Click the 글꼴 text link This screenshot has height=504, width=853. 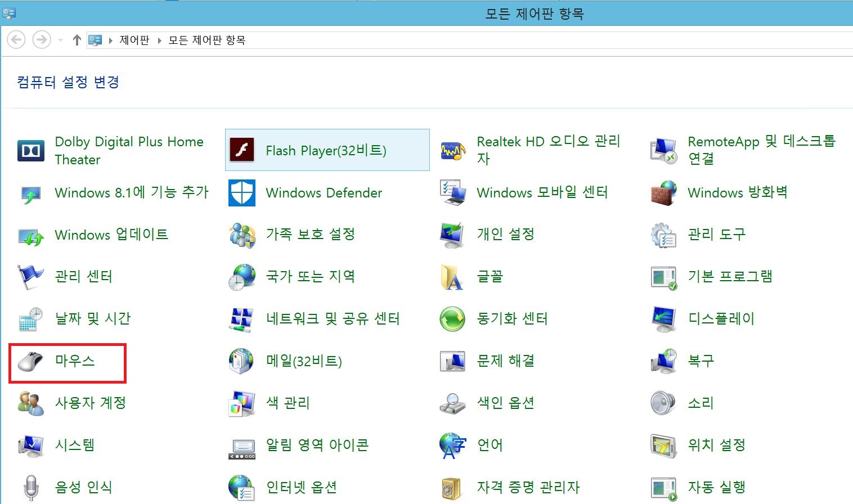click(x=490, y=276)
